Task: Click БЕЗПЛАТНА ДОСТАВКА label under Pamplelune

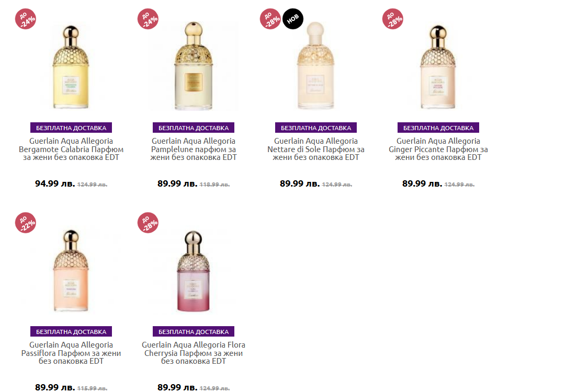Action: [194, 128]
